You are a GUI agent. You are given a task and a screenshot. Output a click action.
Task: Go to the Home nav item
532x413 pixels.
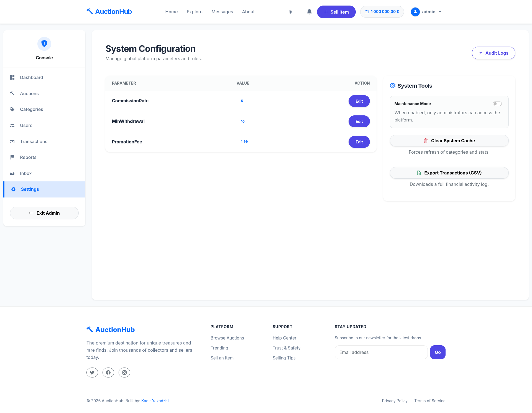pos(172,12)
